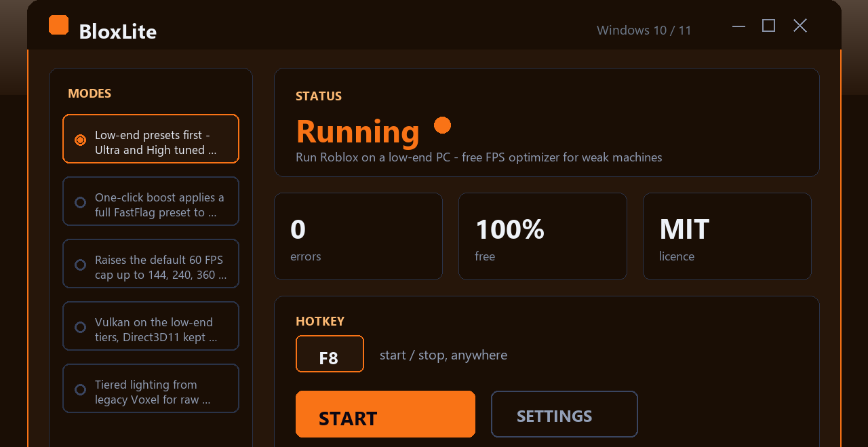Click the MIT licence card
This screenshot has height=447, width=868.
point(727,236)
